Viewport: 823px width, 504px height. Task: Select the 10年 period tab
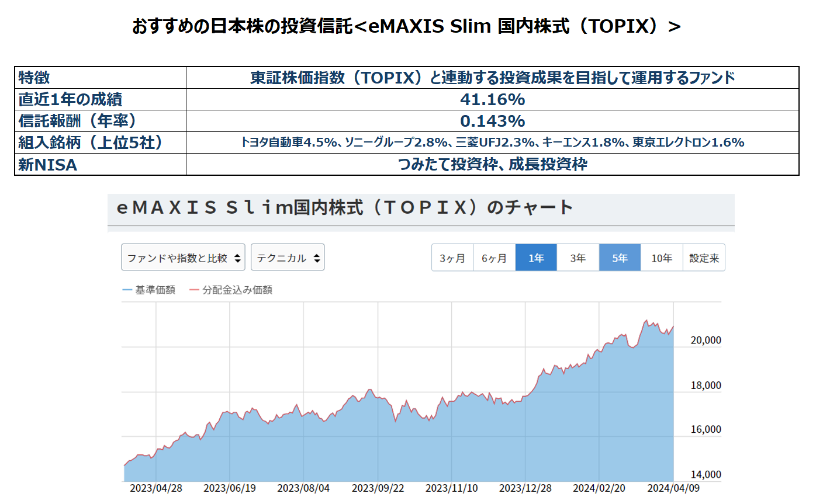[x=662, y=258]
